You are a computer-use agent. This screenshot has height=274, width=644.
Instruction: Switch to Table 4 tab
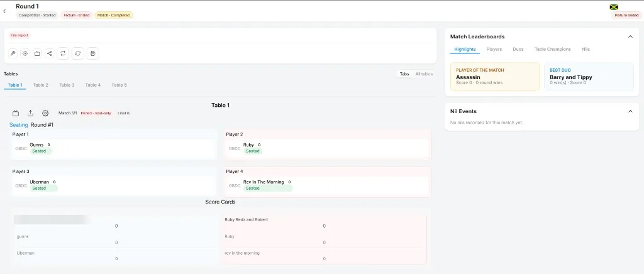[93, 85]
